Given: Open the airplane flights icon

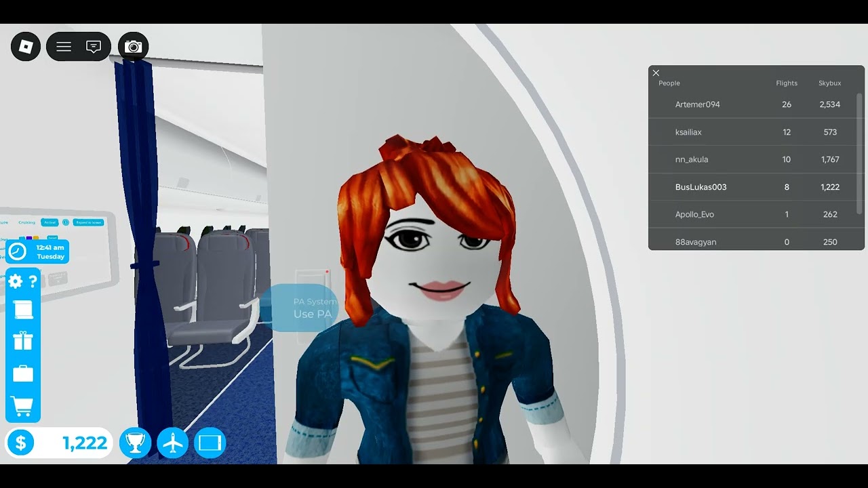Looking at the screenshot, I should coord(173,443).
